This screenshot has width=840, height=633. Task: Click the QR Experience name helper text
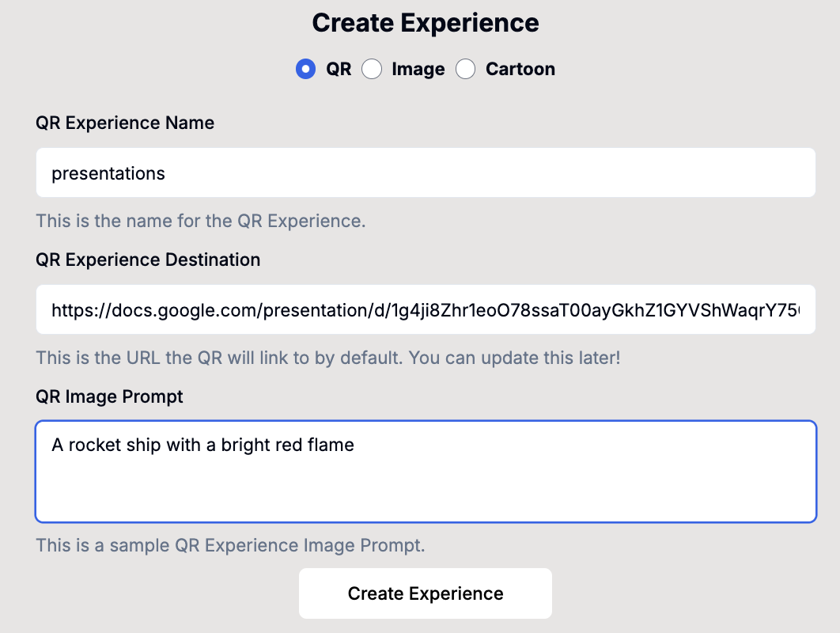tap(200, 221)
